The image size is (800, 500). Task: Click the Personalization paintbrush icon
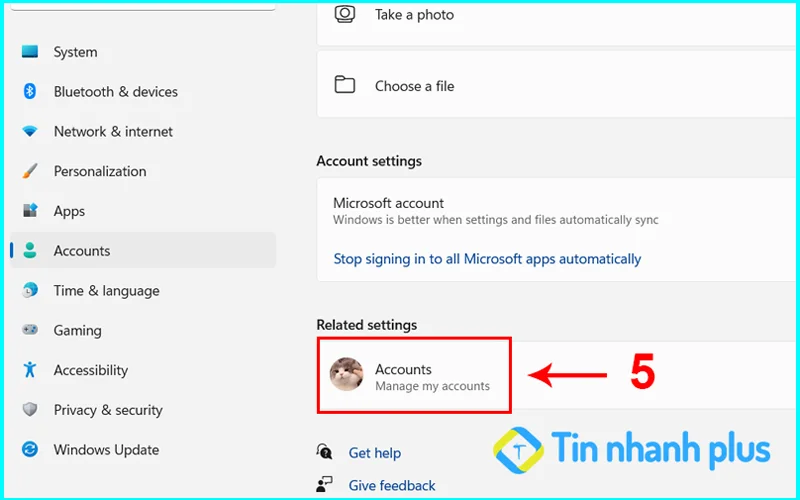[30, 171]
